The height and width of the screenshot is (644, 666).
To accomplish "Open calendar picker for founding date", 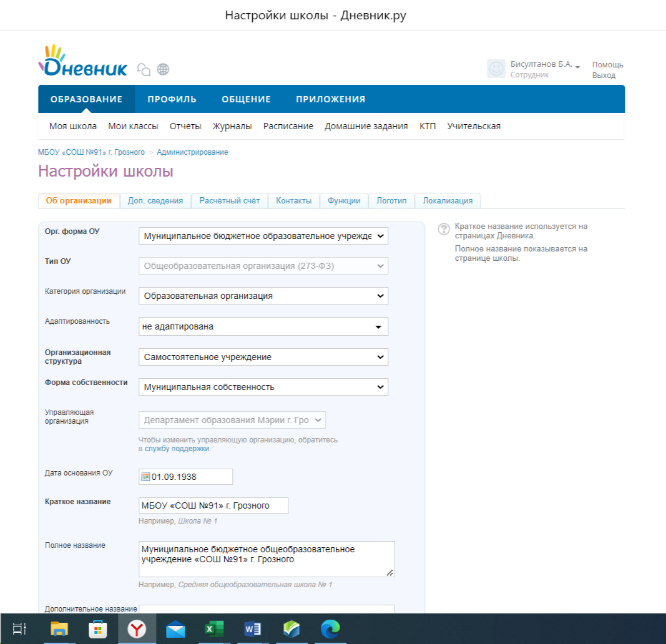I will 145,477.
